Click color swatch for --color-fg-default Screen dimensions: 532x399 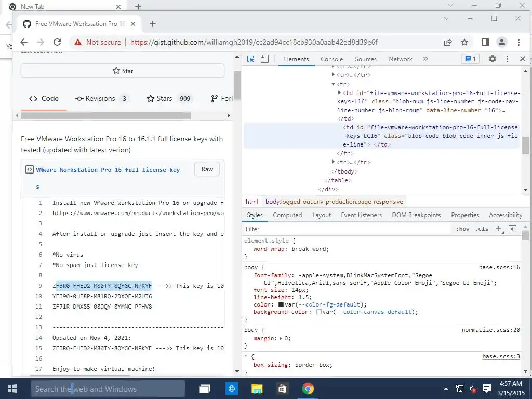pyautogui.click(x=281, y=304)
